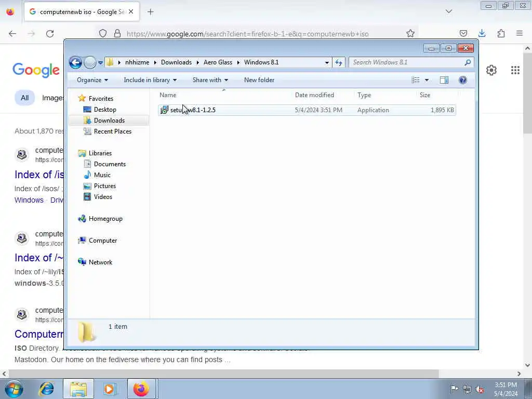The height and width of the screenshot is (399, 532).
Task: Open the recent locations dropdown arrow
Action: (x=100, y=63)
